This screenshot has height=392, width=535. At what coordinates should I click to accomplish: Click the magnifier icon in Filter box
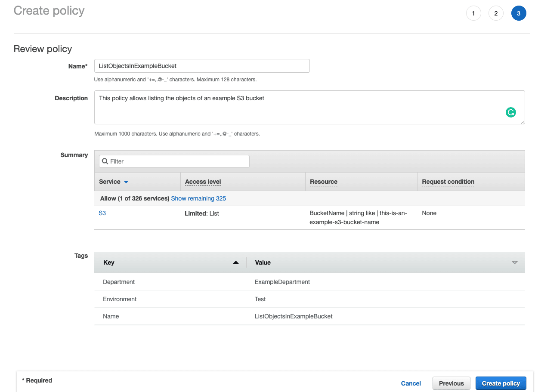click(105, 161)
